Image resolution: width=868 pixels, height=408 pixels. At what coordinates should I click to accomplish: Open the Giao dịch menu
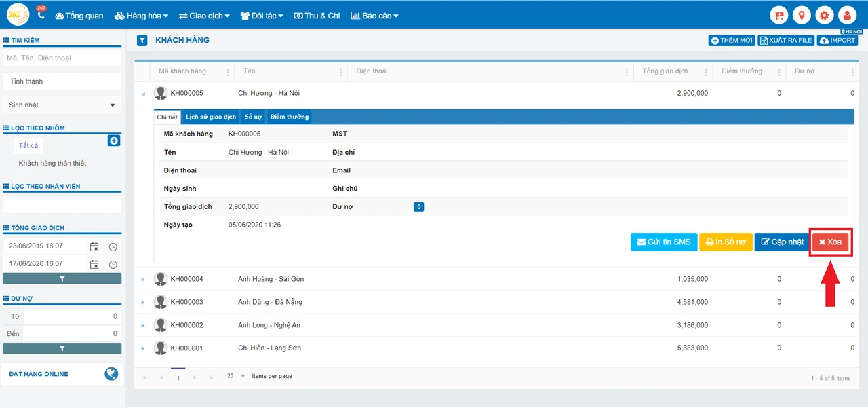tap(204, 15)
